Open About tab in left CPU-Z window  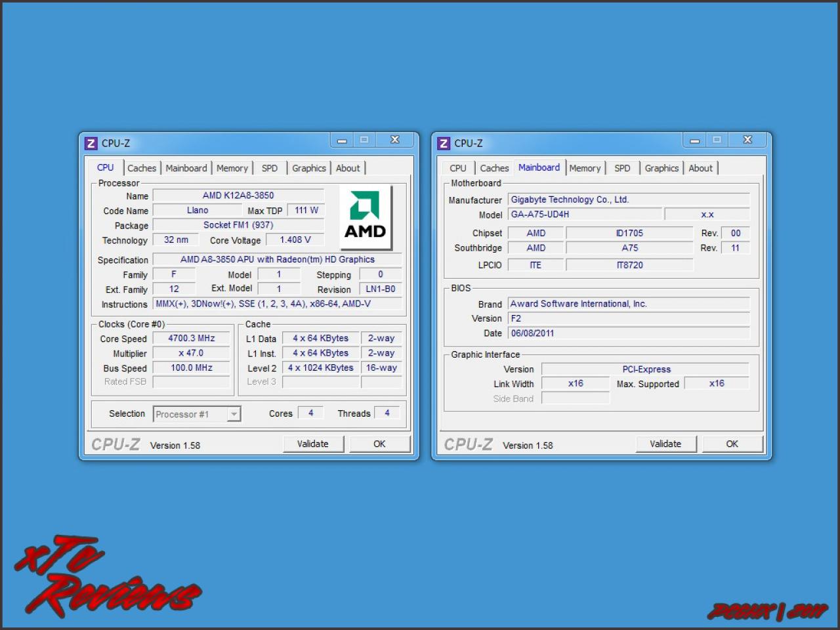click(x=348, y=168)
